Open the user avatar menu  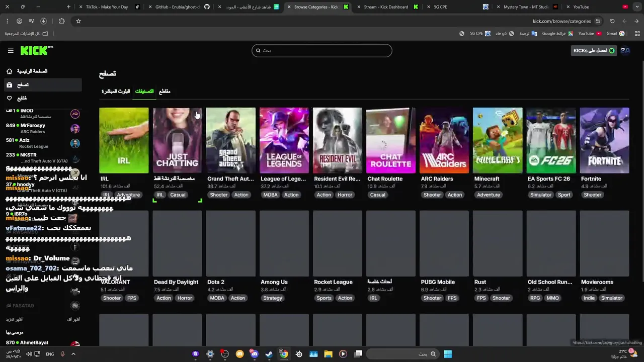(x=625, y=50)
